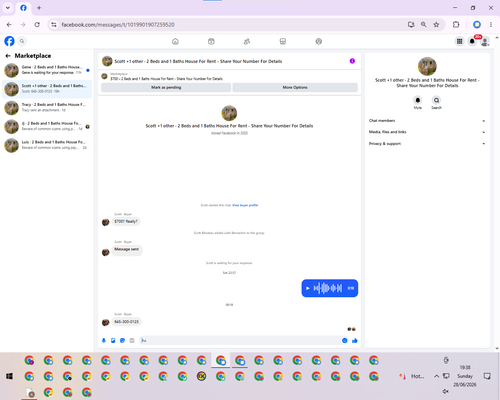Record a voice clip with microphone icon
500x400 pixels.
tap(104, 340)
